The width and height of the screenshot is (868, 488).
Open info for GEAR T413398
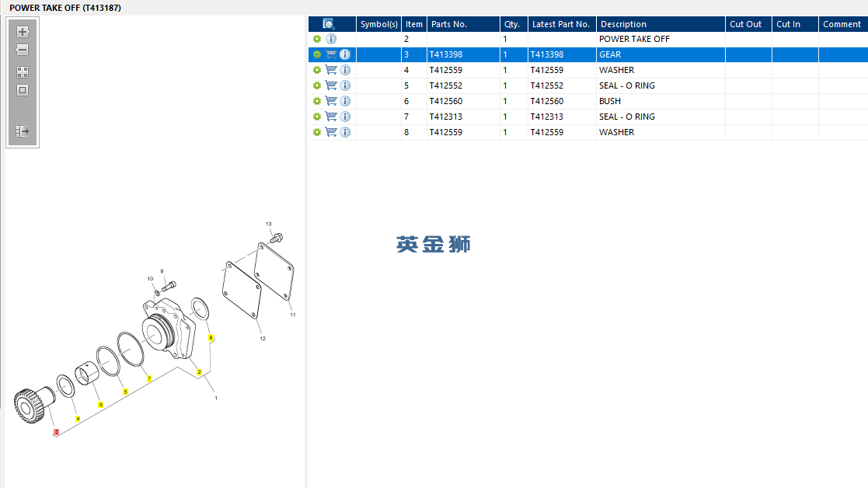pyautogui.click(x=345, y=54)
